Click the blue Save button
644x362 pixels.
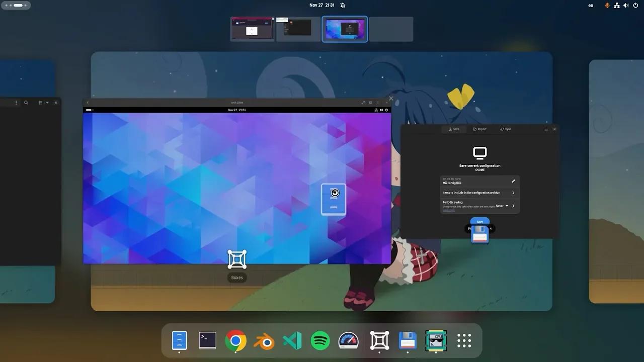(479, 221)
